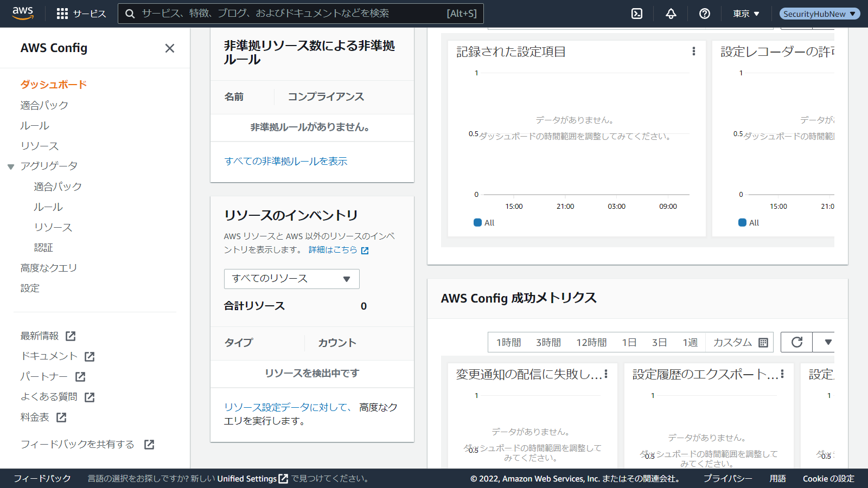Click the AWS logo home icon
Screen dimensions: 868x488
[23, 13]
